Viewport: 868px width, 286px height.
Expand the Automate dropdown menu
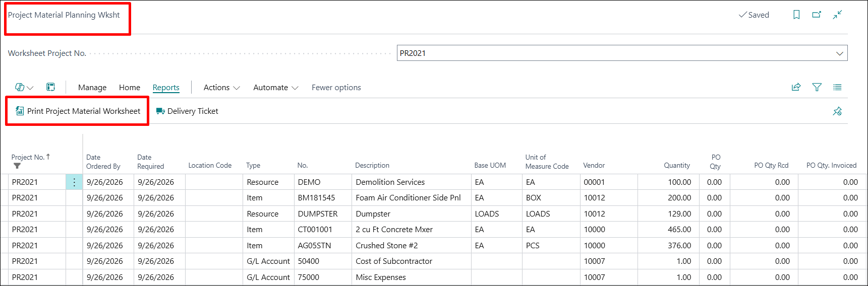click(275, 88)
